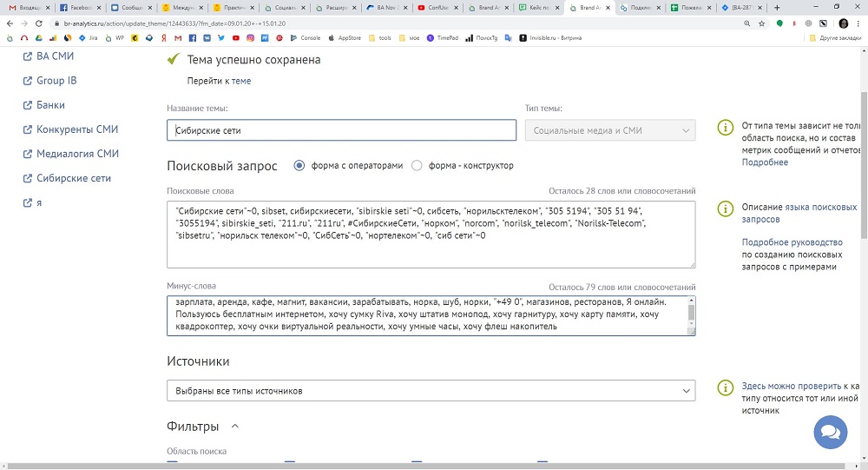Click info icon beside sources hint
This screenshot has width=868, height=470.
[x=725, y=387]
